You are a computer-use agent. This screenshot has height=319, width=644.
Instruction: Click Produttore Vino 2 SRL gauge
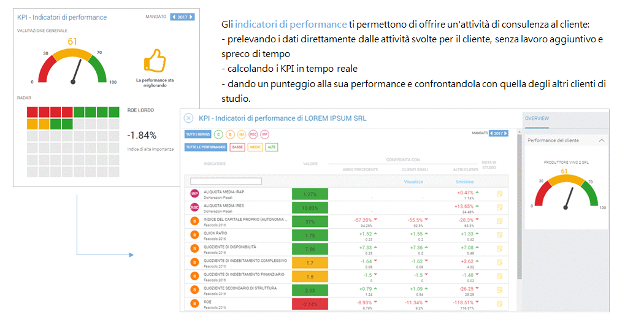(565, 193)
